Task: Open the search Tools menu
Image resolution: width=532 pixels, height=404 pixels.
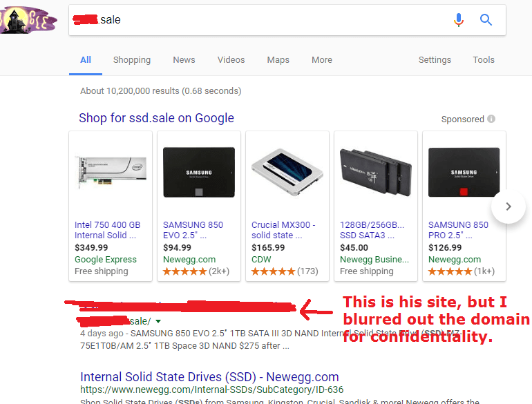Action: (x=484, y=59)
